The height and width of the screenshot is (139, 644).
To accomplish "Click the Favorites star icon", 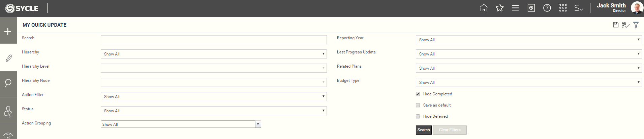I will [499, 8].
